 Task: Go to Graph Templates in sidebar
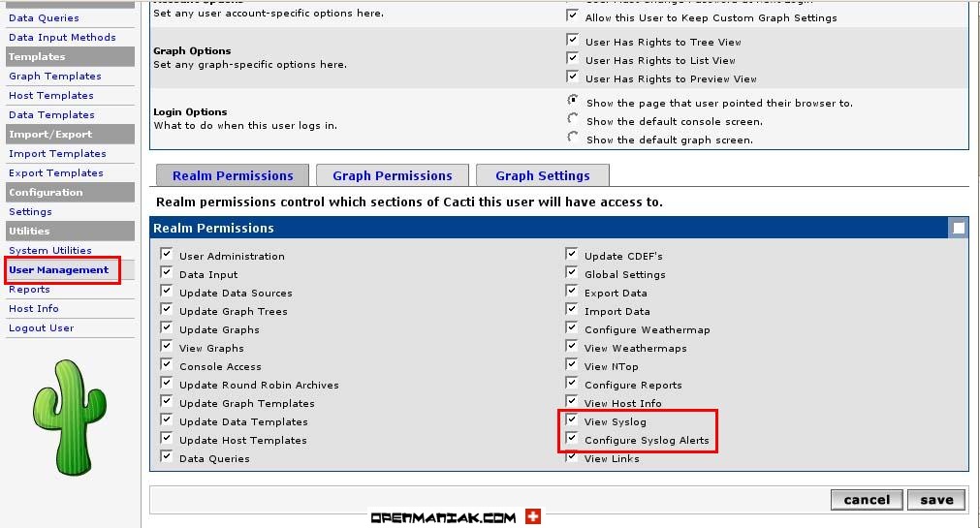click(x=55, y=76)
